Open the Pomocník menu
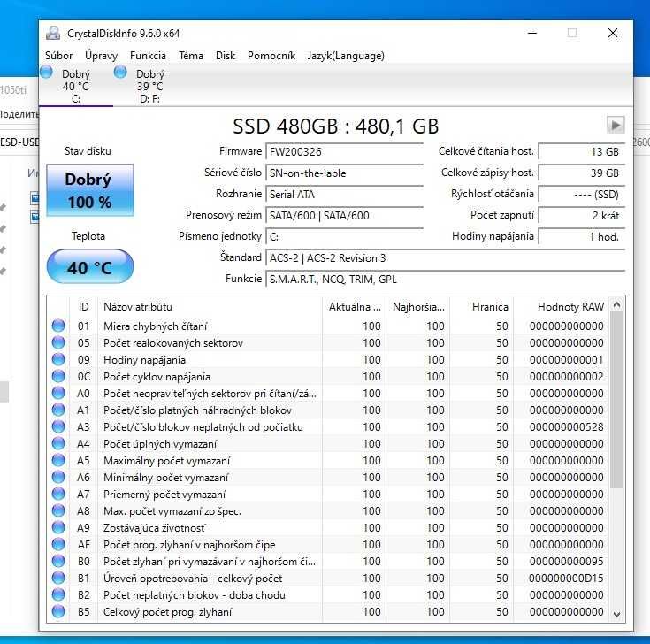Viewport: 650px width, 644px height. click(x=271, y=56)
